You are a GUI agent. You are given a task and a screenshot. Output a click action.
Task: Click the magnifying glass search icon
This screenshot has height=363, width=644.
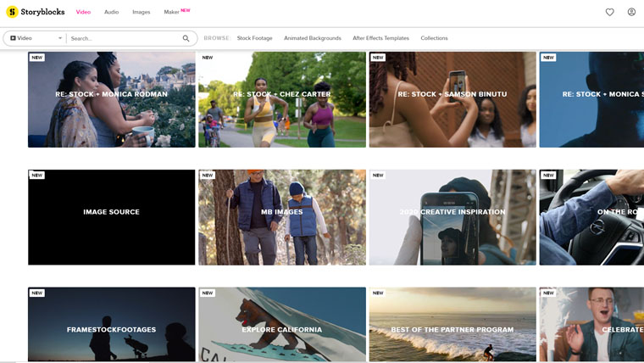(186, 38)
